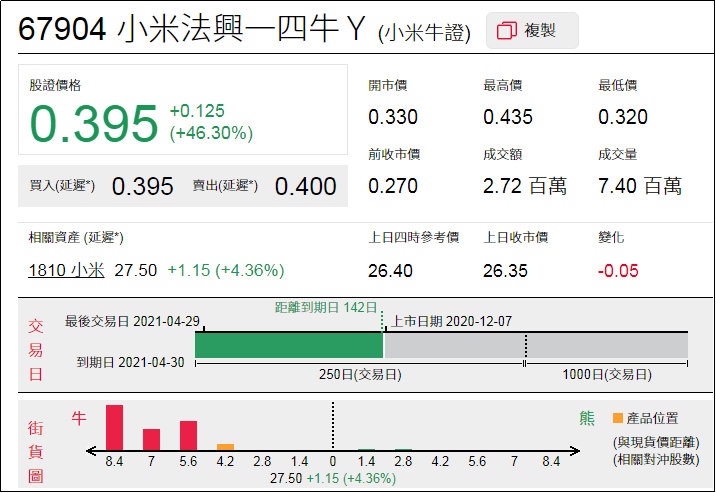Select the (與現貨價距離) legend note
Image resolution: width=716 pixels, height=493 pixels.
[x=656, y=442]
